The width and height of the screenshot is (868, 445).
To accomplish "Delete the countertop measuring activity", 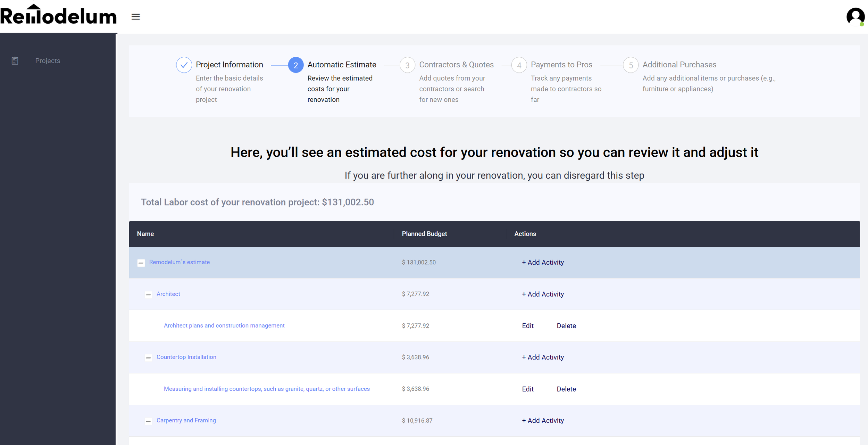I will [x=566, y=389].
